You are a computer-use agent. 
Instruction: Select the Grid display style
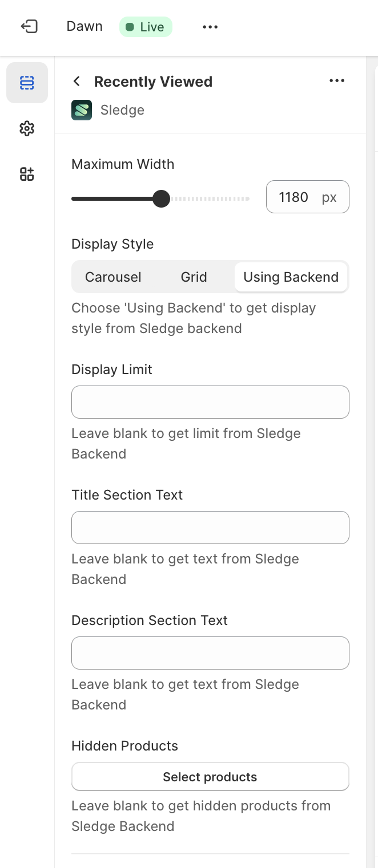point(194,277)
